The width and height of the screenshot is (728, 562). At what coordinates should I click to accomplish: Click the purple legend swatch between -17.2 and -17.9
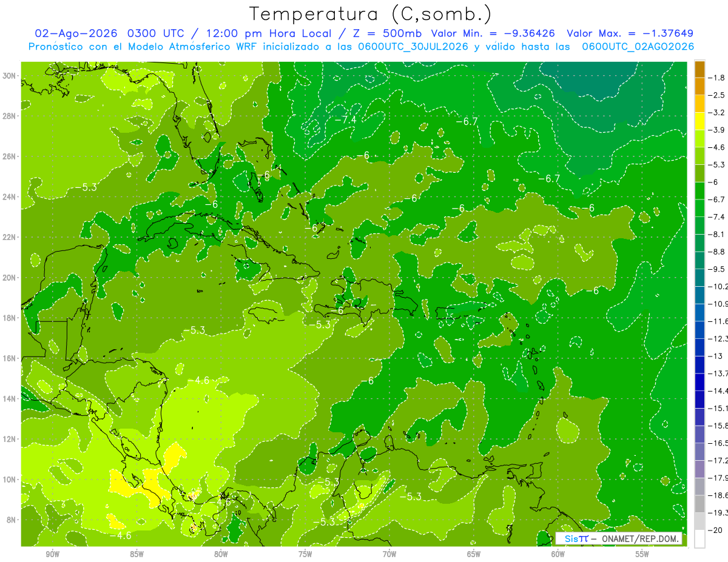(x=699, y=469)
